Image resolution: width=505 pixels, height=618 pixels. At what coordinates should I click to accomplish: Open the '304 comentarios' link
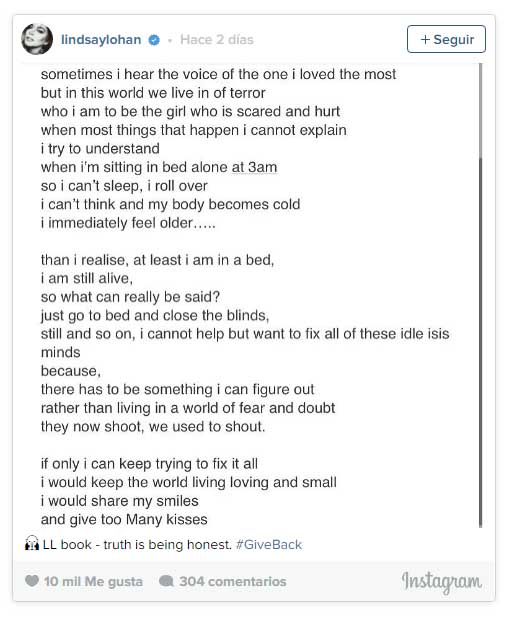tap(233, 581)
